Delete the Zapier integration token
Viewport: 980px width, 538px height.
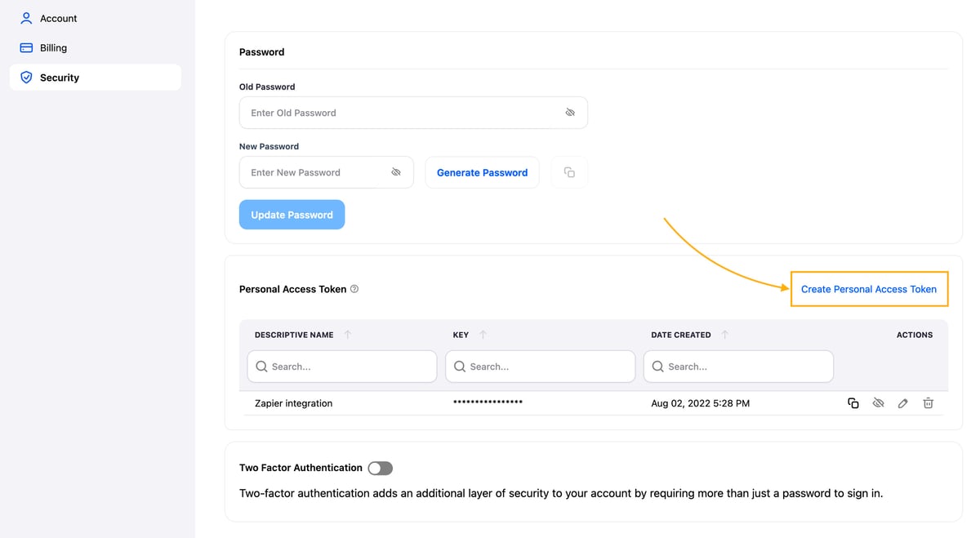coord(928,403)
